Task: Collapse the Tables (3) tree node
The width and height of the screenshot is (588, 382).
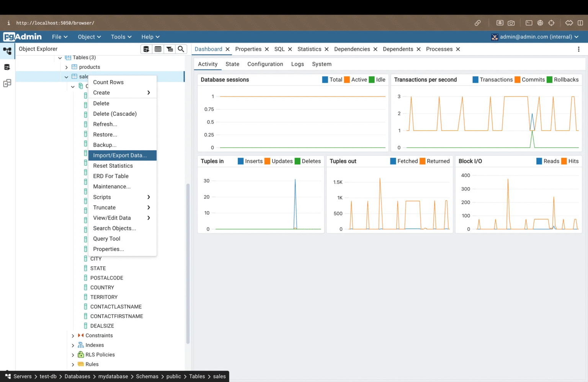Action: [60, 57]
